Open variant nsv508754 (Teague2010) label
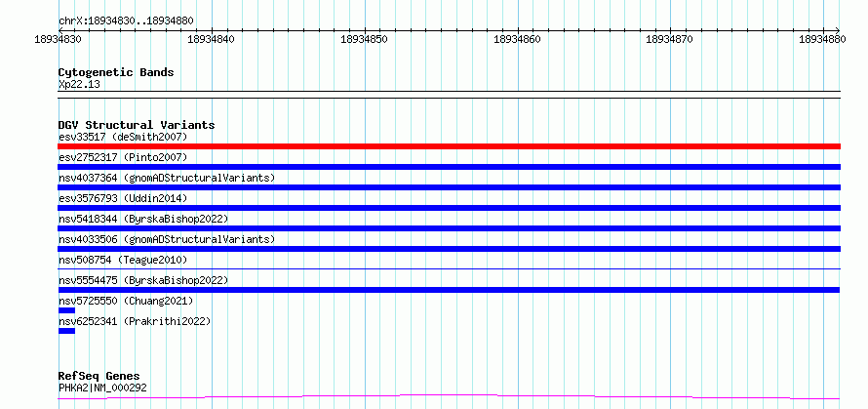Image resolution: width=868 pixels, height=409 pixels. point(123,260)
